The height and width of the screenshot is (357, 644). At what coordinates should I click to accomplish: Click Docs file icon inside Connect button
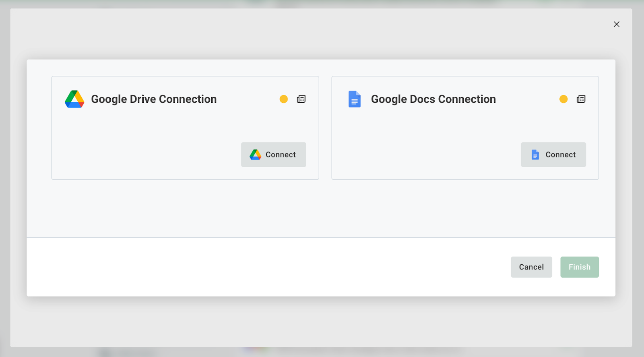click(535, 155)
